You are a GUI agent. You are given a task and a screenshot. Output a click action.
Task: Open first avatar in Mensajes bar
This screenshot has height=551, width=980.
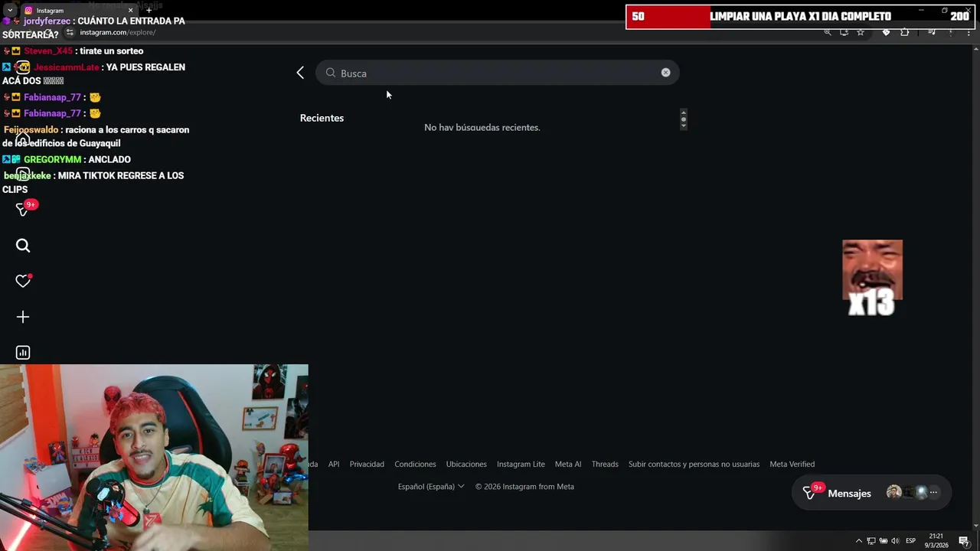[893, 493]
